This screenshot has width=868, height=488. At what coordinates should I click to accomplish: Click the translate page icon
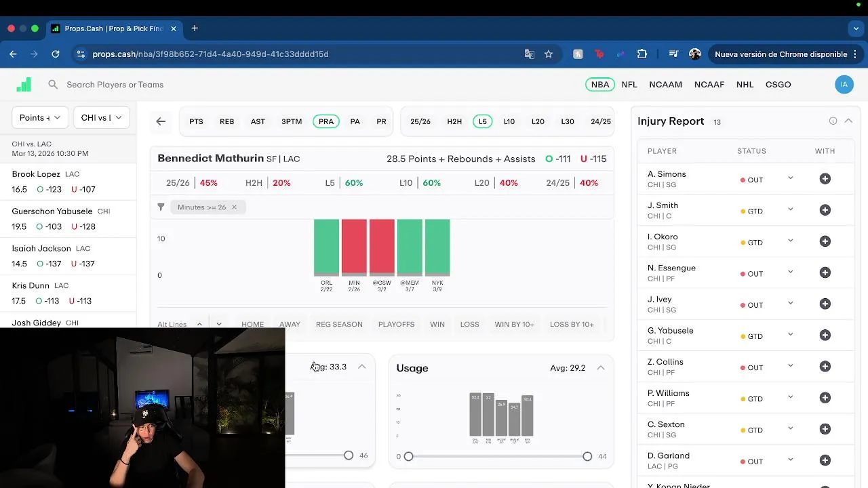pos(530,54)
